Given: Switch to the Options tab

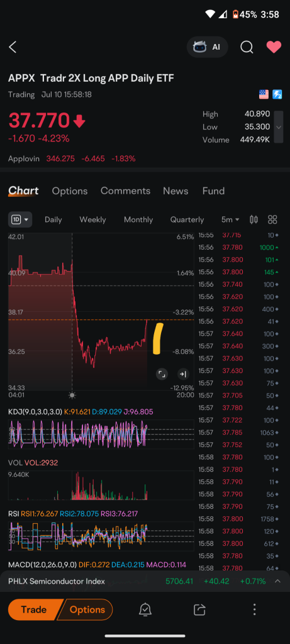Looking at the screenshot, I should pos(70,191).
